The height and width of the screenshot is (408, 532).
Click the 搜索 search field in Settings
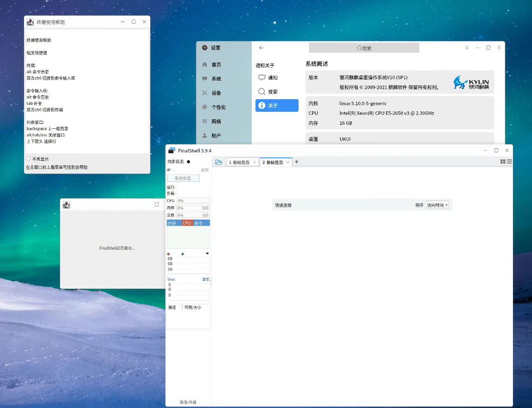coord(364,48)
